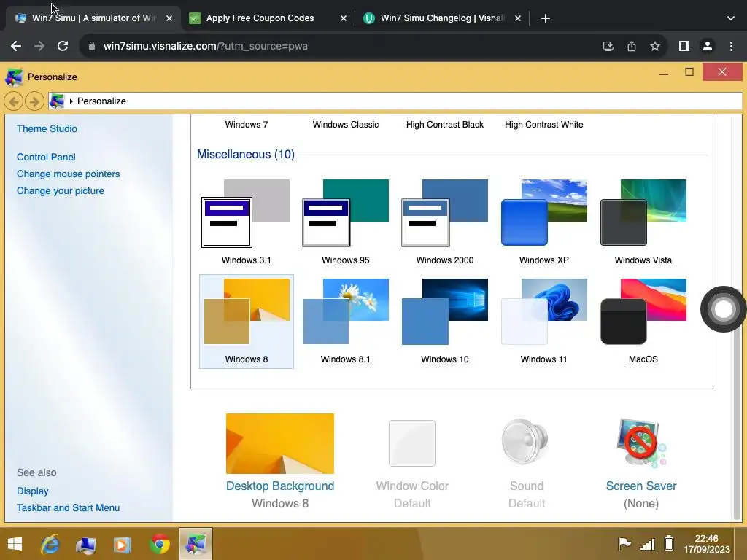
Task: Pick the MacOS theme
Action: tap(643, 321)
